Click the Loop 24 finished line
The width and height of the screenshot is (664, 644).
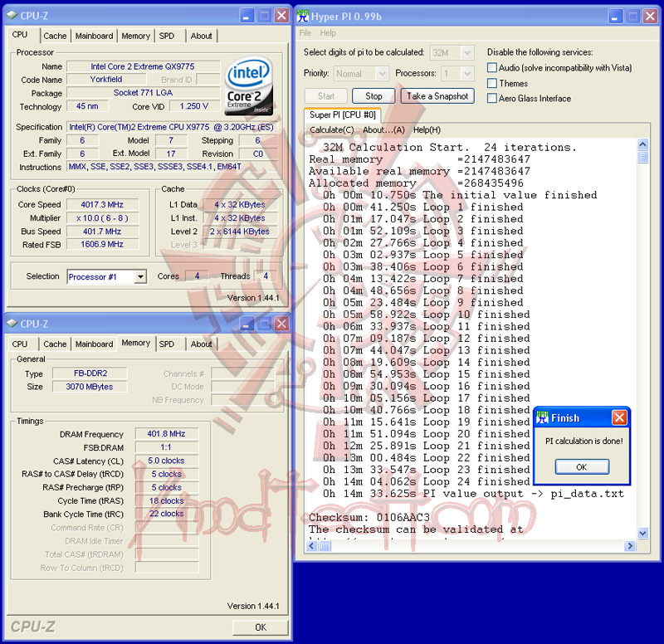pos(427,481)
